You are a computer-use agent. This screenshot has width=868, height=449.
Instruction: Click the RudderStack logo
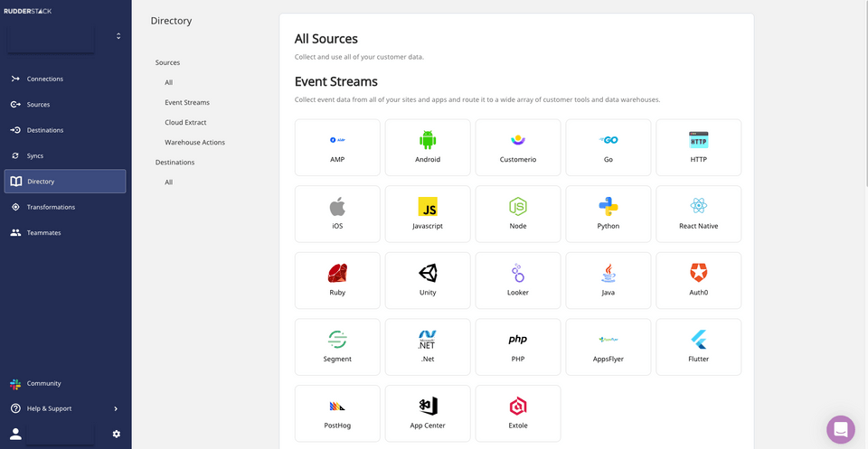click(x=27, y=11)
